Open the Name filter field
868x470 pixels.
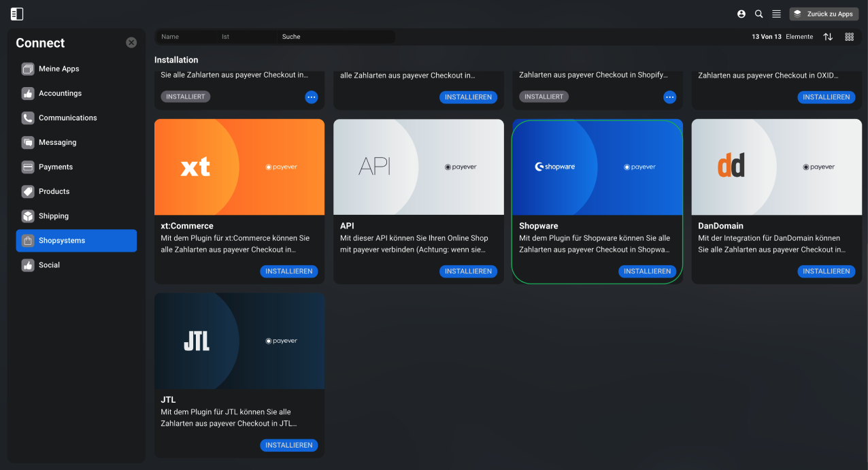(187, 37)
